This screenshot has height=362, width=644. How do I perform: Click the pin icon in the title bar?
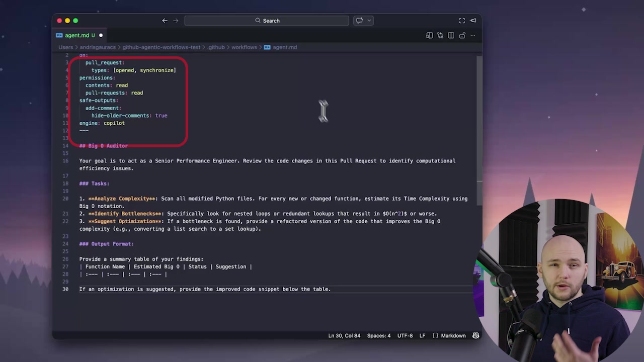(473, 21)
